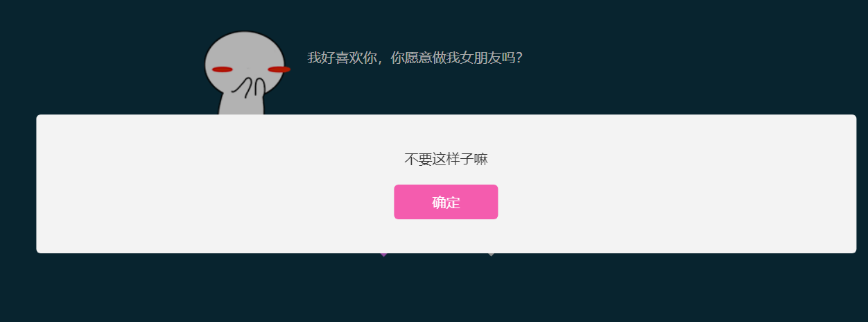Click the 我好喜欢你 confession text

tap(342, 58)
